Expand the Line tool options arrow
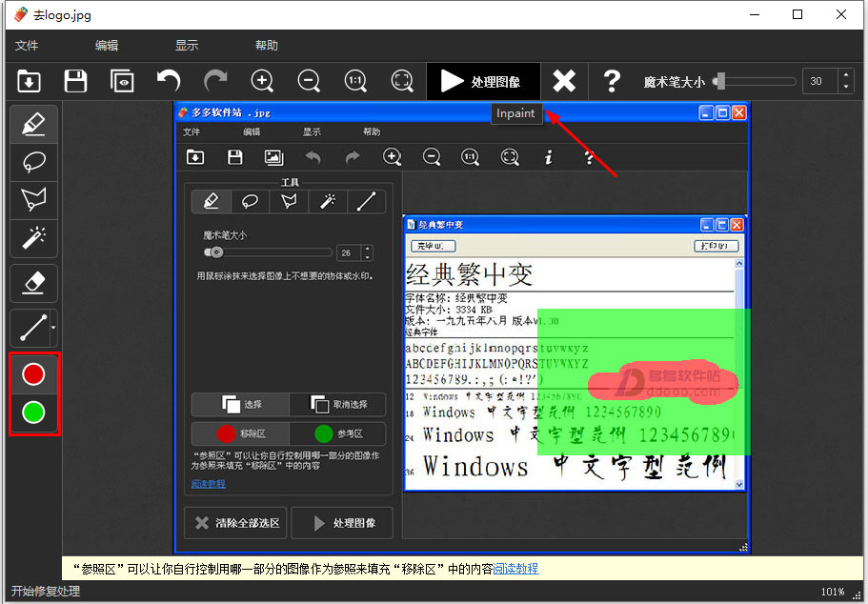The image size is (868, 604). (53, 328)
